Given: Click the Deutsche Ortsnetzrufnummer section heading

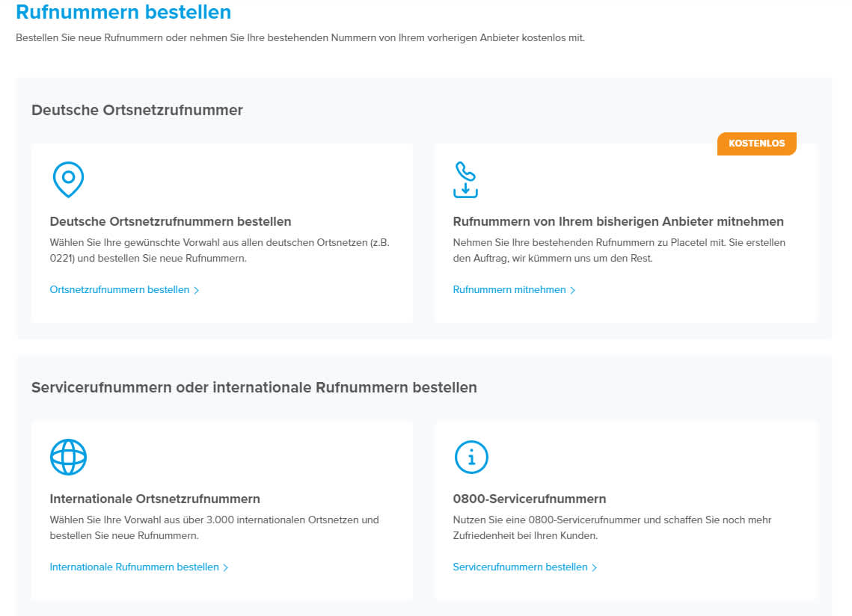Looking at the screenshot, I should 137,110.
